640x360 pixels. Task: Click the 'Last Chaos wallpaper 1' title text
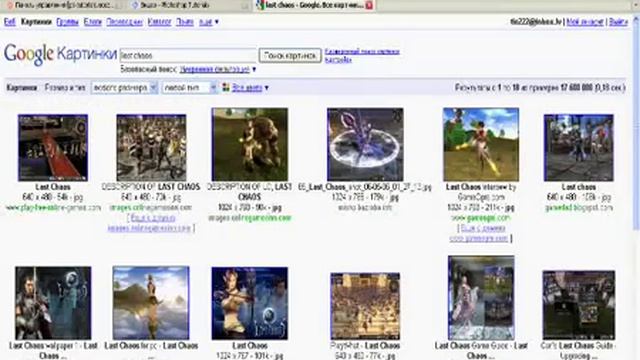pos(53,350)
